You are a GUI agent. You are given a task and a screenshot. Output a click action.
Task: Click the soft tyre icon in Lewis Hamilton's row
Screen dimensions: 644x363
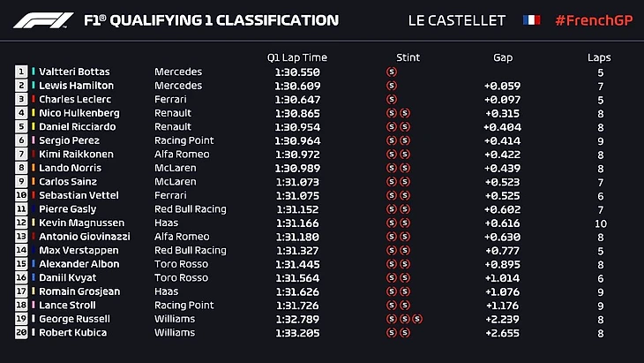[x=392, y=86]
